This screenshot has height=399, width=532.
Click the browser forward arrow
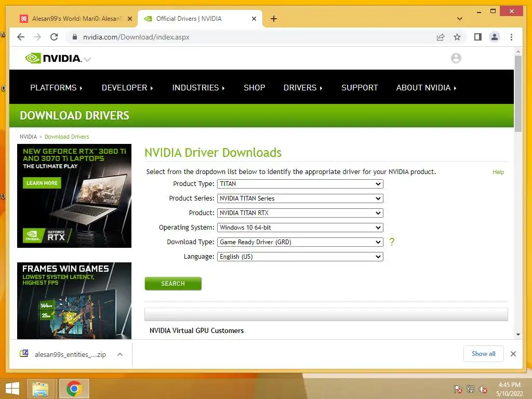(x=37, y=37)
